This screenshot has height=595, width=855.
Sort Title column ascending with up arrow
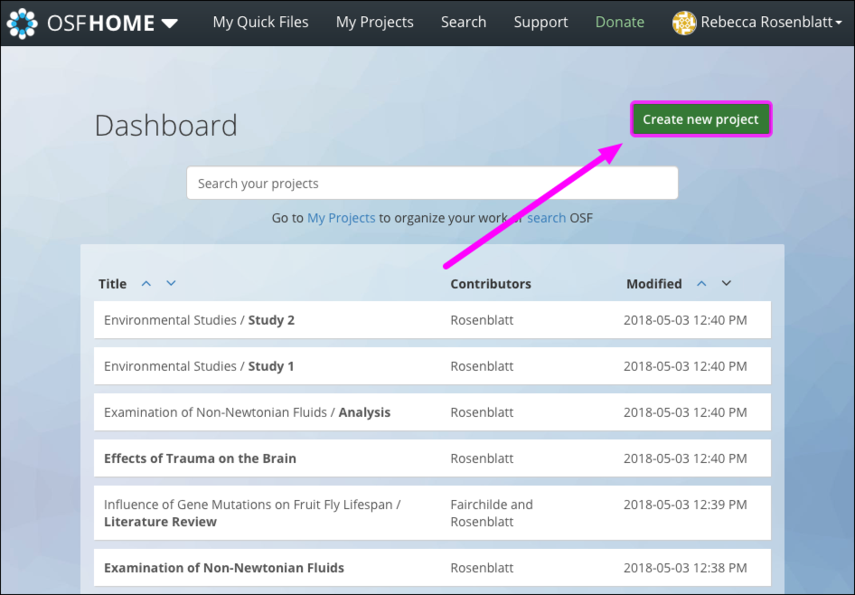(x=146, y=283)
